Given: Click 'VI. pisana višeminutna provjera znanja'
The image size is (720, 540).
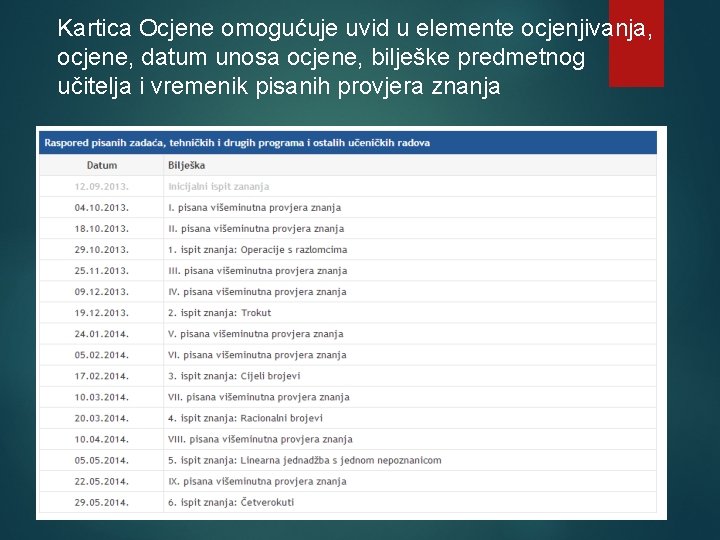Looking at the screenshot, I should point(257,355).
